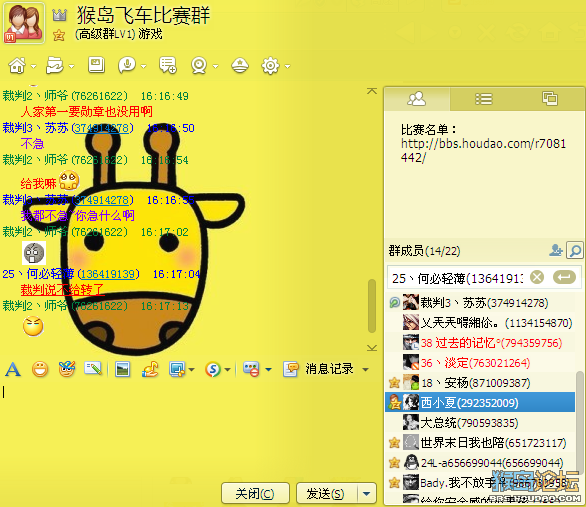
Task: Click the 关闭(C) button
Action: (255, 494)
